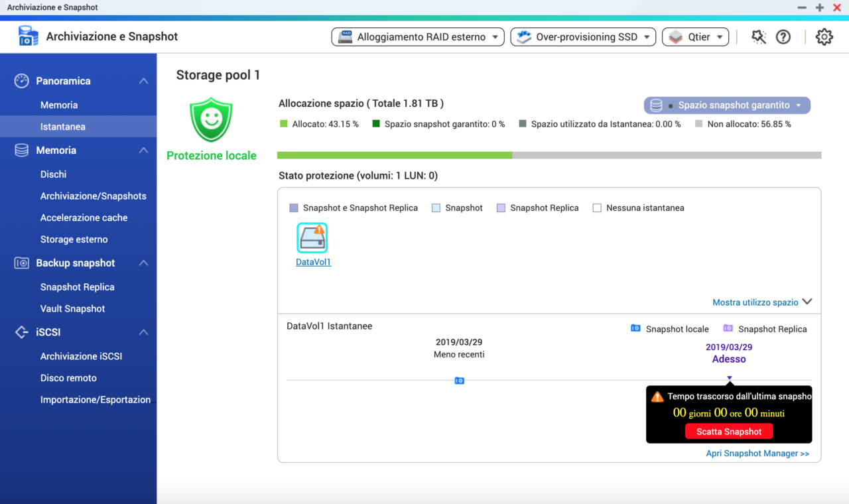
Task: Click the Snapshot Replica legend icon
Action: (x=728, y=328)
